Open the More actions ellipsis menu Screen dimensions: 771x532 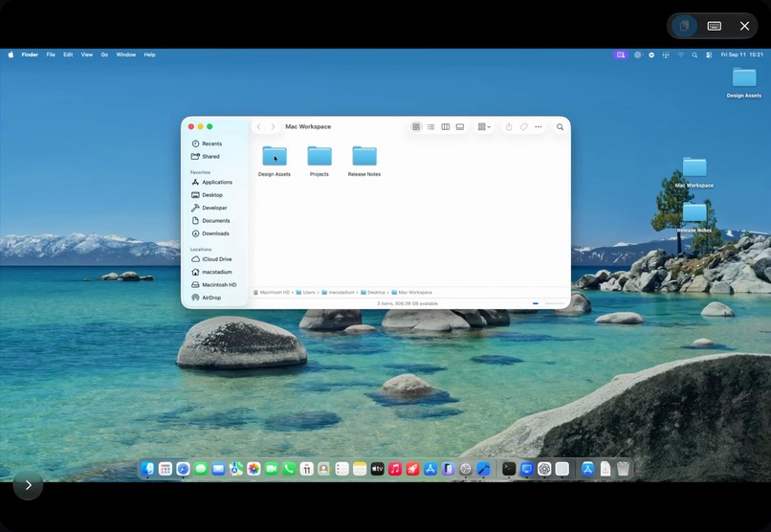(x=539, y=127)
